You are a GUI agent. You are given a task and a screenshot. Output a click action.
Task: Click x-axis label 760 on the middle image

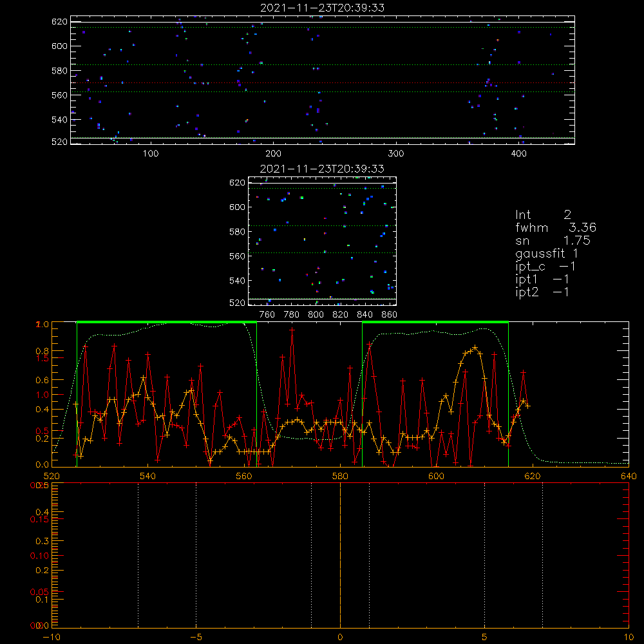tap(267, 315)
